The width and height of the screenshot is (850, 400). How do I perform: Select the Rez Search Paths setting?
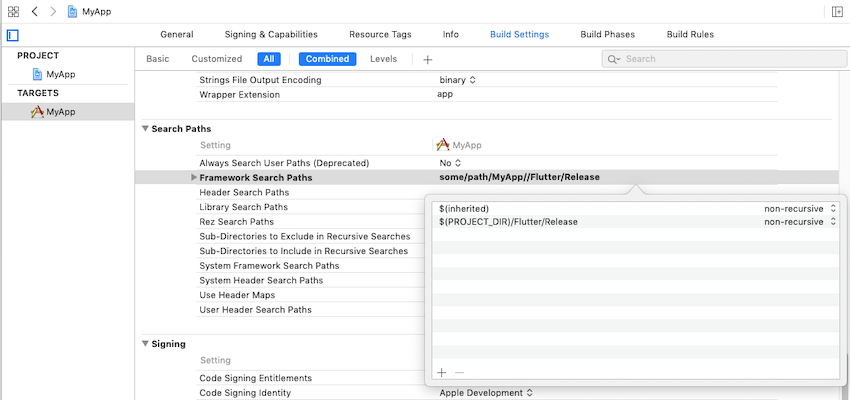pyautogui.click(x=236, y=222)
